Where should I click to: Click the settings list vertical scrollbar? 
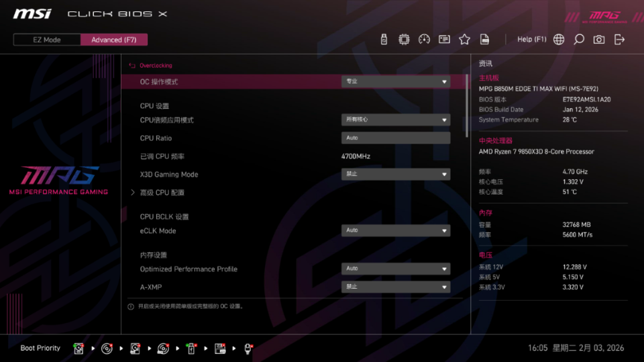(467, 106)
